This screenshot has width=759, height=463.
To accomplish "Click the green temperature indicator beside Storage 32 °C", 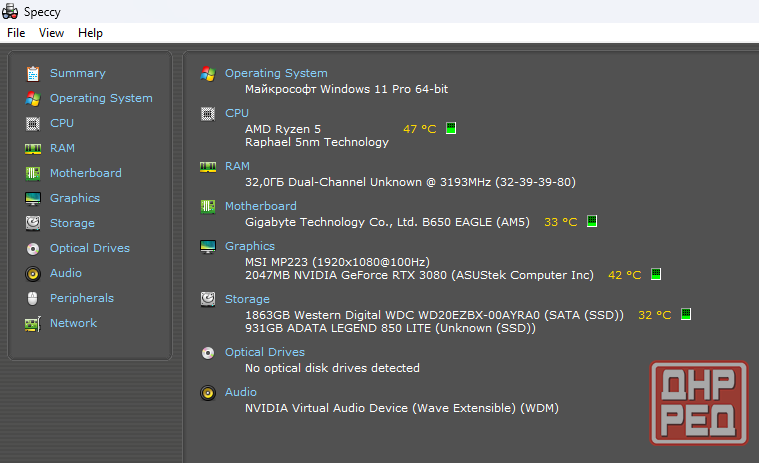I will point(685,314).
